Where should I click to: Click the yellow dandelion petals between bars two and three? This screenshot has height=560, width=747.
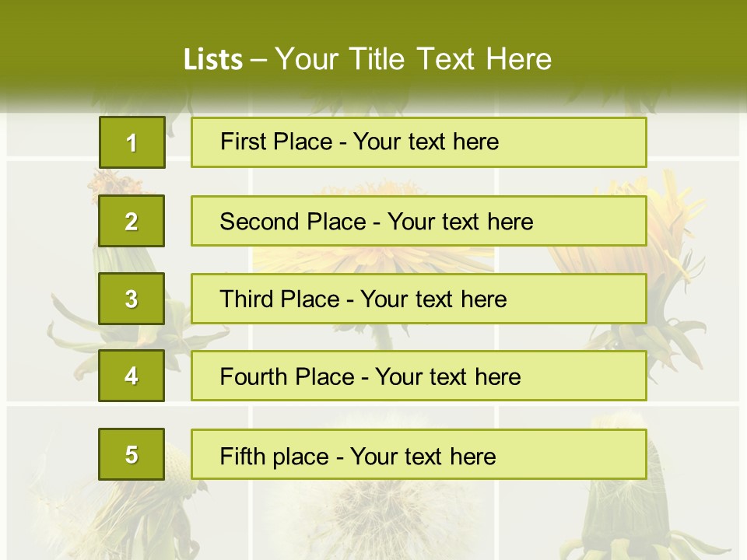coord(373,260)
